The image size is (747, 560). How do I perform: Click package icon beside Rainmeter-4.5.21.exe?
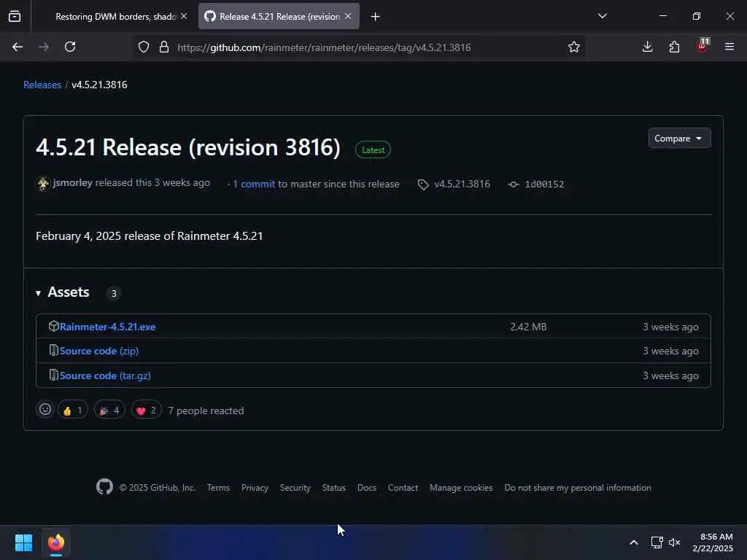point(53,326)
